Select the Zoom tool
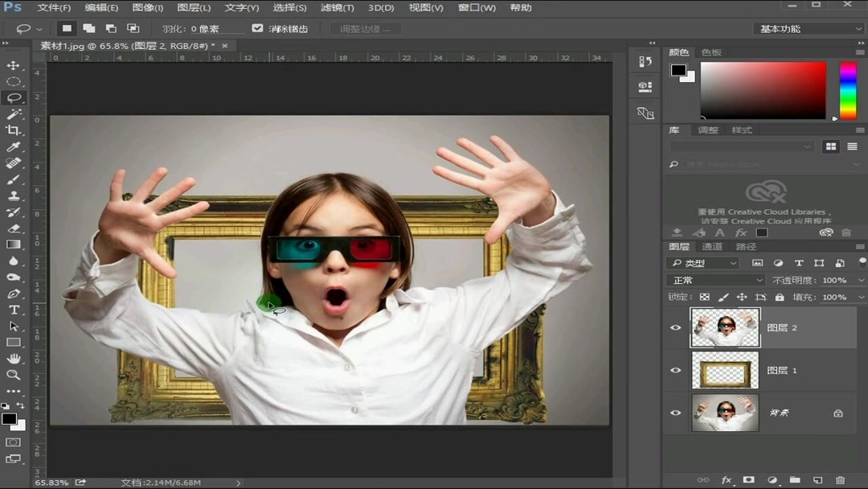The height and width of the screenshot is (489, 868). (x=14, y=375)
